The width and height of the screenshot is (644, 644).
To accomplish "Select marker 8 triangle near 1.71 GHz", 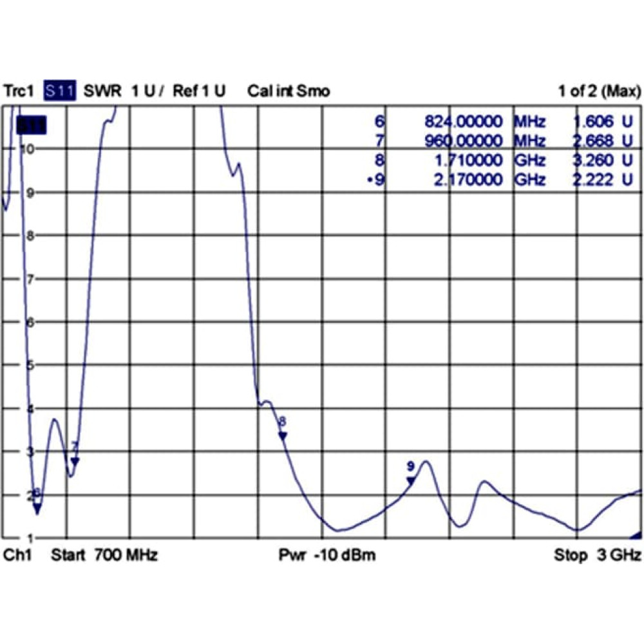I will tap(283, 436).
